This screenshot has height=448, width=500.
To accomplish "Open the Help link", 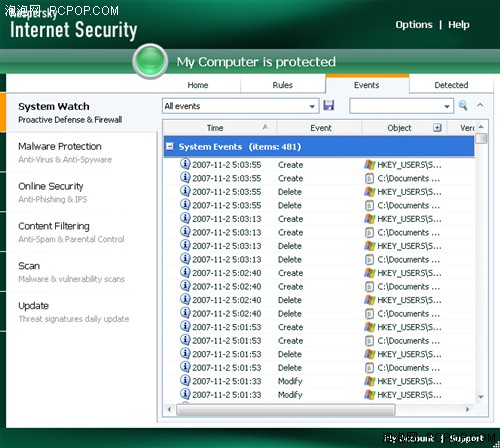I will (459, 25).
